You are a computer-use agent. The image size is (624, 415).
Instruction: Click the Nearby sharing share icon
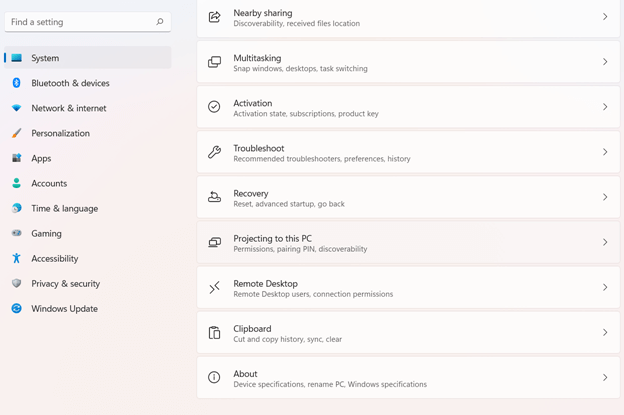pos(214,17)
